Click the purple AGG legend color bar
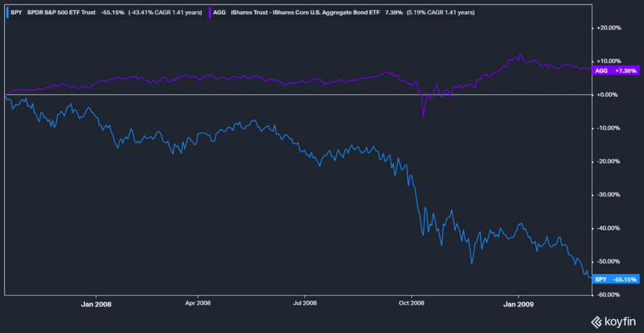Image resolution: width=644 pixels, height=333 pixels. (x=209, y=13)
